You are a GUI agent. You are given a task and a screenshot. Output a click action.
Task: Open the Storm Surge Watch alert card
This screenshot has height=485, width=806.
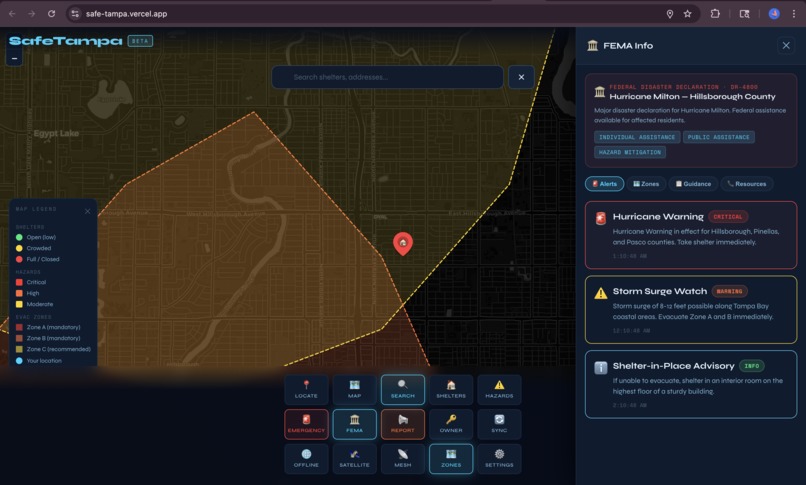pyautogui.click(x=691, y=309)
